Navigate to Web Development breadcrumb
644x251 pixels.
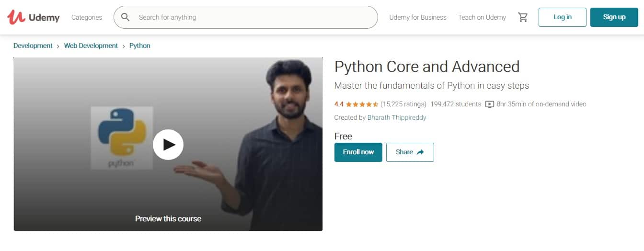click(x=91, y=46)
